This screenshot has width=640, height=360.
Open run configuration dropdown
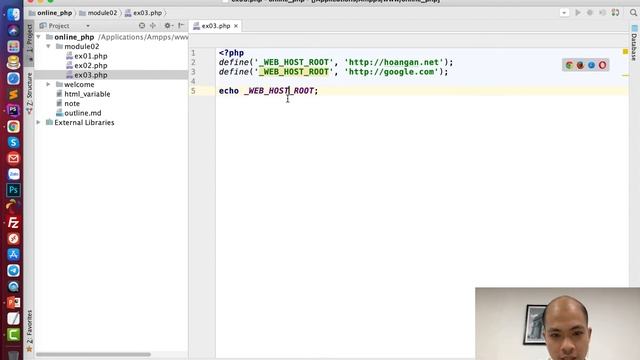564,13
